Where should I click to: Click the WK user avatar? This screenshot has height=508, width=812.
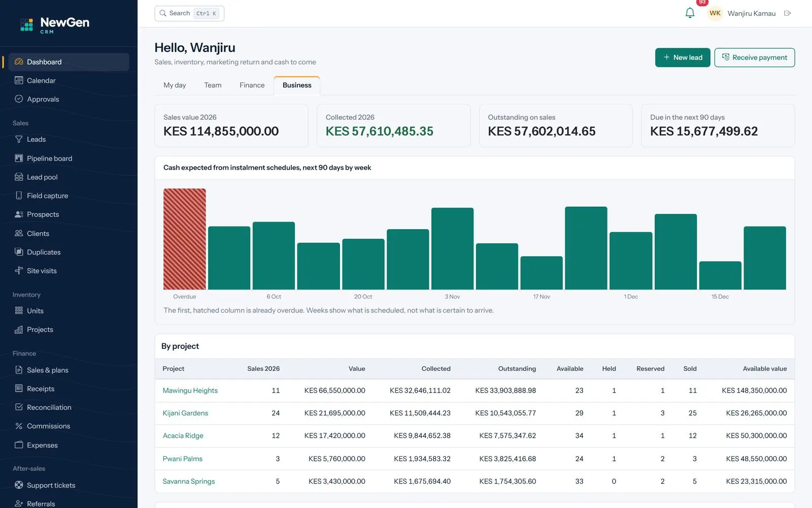pos(715,13)
